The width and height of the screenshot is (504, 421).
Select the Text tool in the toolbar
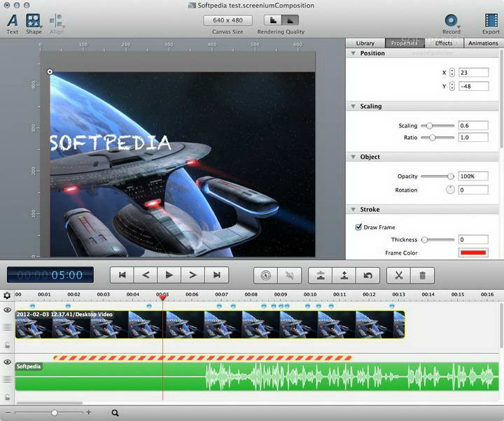13,21
